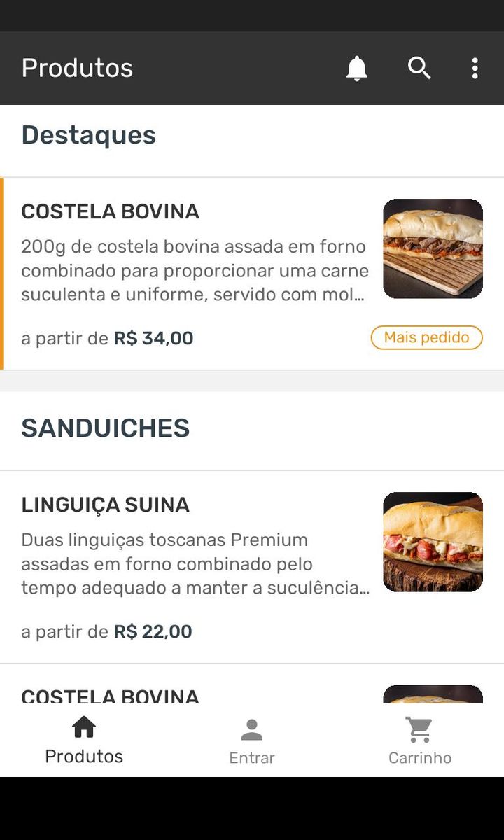Open the Carrinho tab label
The height and width of the screenshot is (840, 504).
tap(420, 758)
